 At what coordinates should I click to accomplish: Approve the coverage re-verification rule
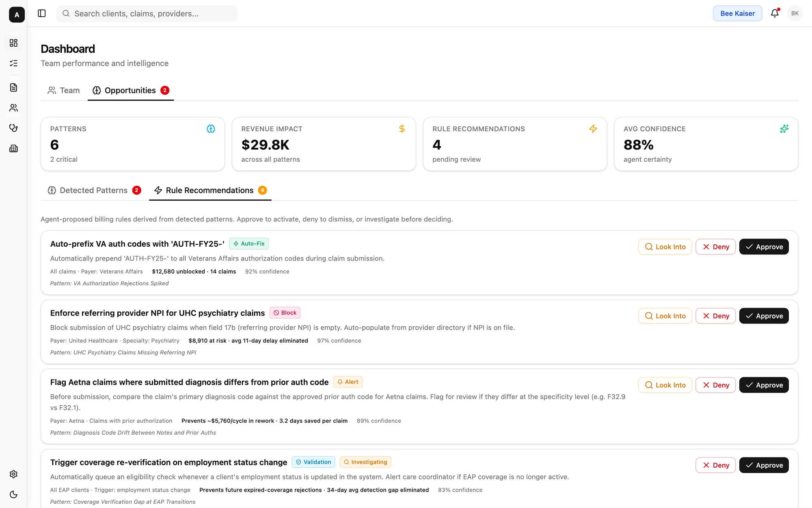(764, 465)
